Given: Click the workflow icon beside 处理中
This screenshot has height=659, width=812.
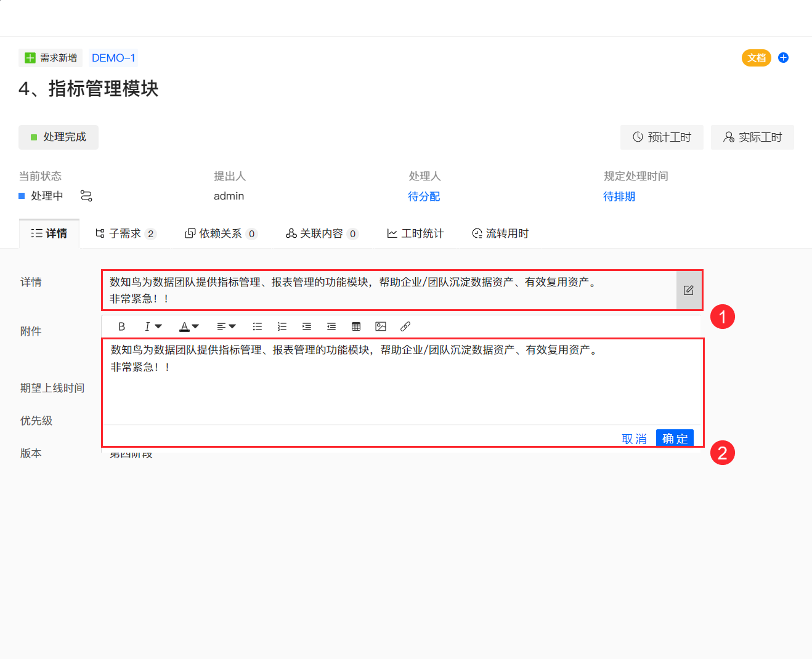Looking at the screenshot, I should tap(86, 196).
